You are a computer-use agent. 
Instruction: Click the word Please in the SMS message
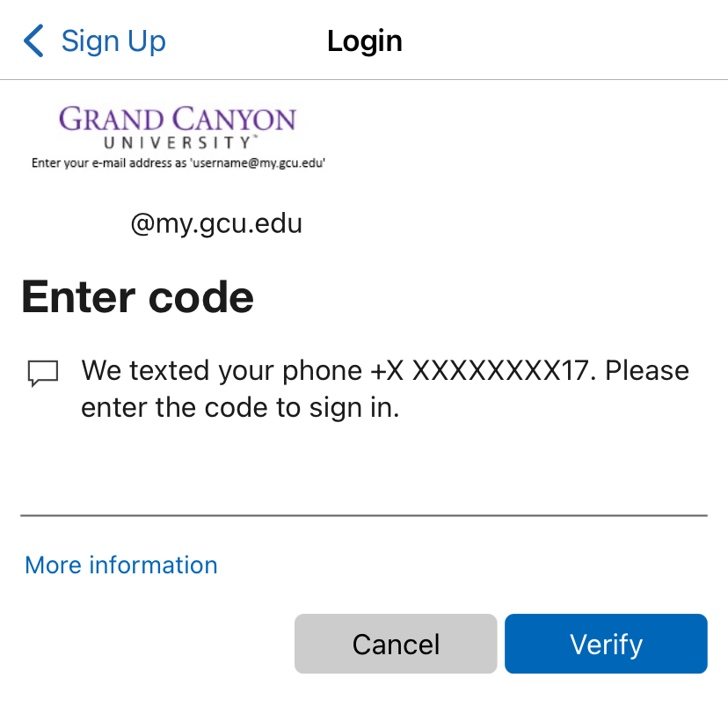pyautogui.click(x=647, y=370)
